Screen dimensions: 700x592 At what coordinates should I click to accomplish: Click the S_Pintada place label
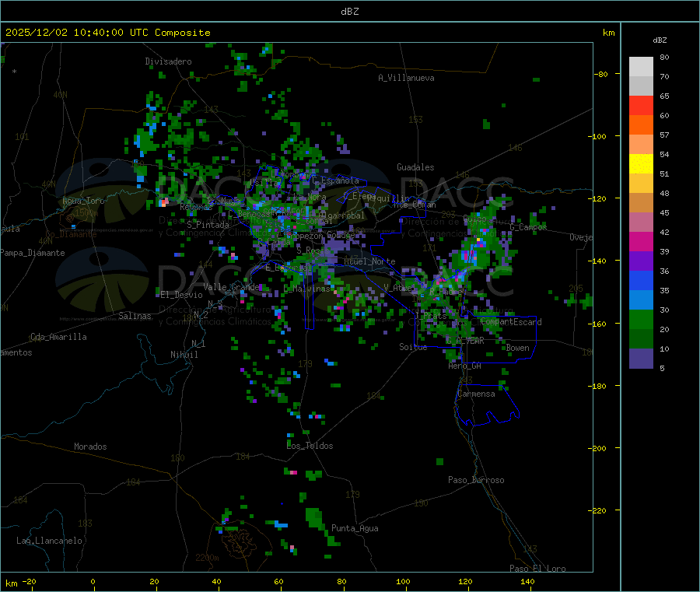[x=208, y=225]
